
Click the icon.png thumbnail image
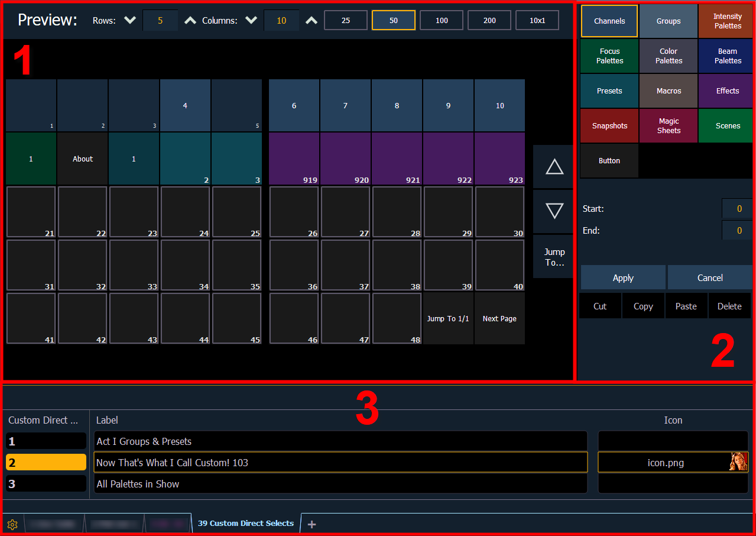coord(738,462)
